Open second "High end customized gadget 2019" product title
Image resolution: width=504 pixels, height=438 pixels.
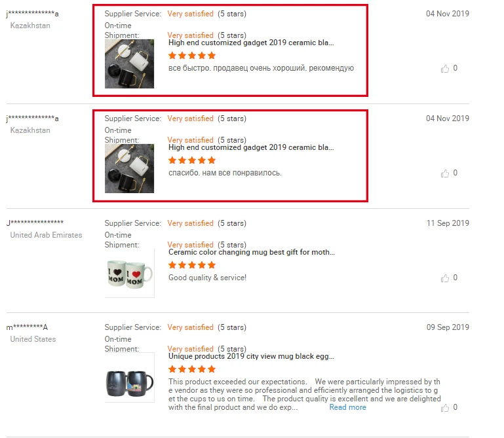coord(251,147)
